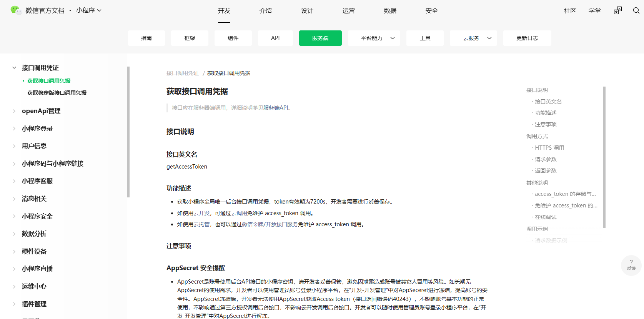
Task: Select the 服务端 sub-navigation button
Action: pyautogui.click(x=320, y=38)
